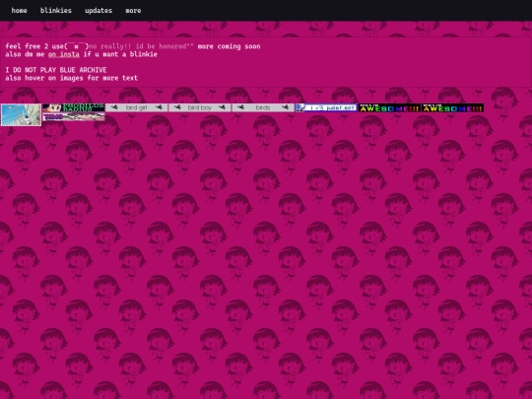Click the green-text anime character blinkie
The height and width of the screenshot is (399, 532).
74,108
